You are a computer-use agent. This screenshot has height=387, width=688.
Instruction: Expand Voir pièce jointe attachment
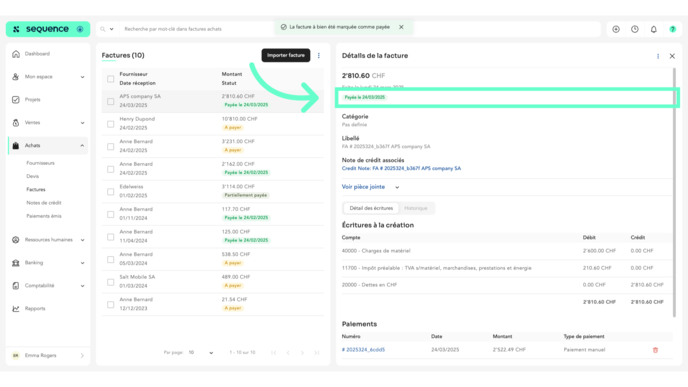[397, 187]
